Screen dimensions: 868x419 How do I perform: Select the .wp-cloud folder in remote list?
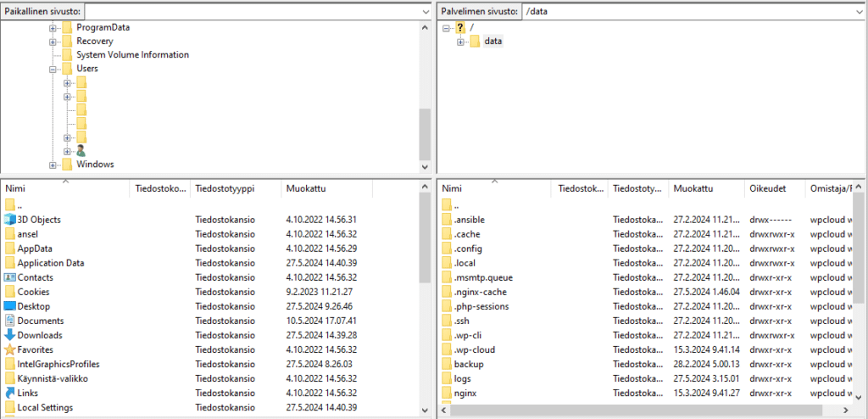click(x=474, y=349)
